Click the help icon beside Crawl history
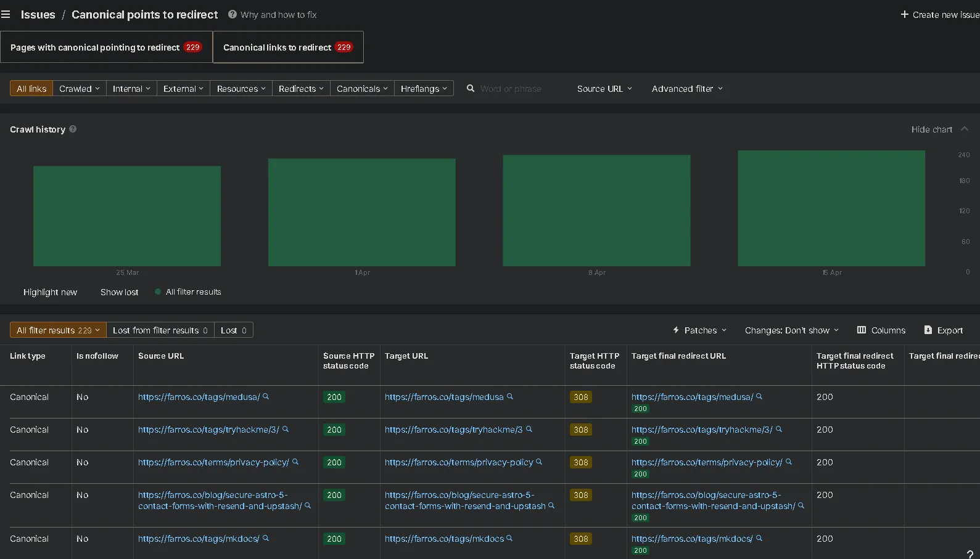Screen dimensions: 980x559 [73, 129]
